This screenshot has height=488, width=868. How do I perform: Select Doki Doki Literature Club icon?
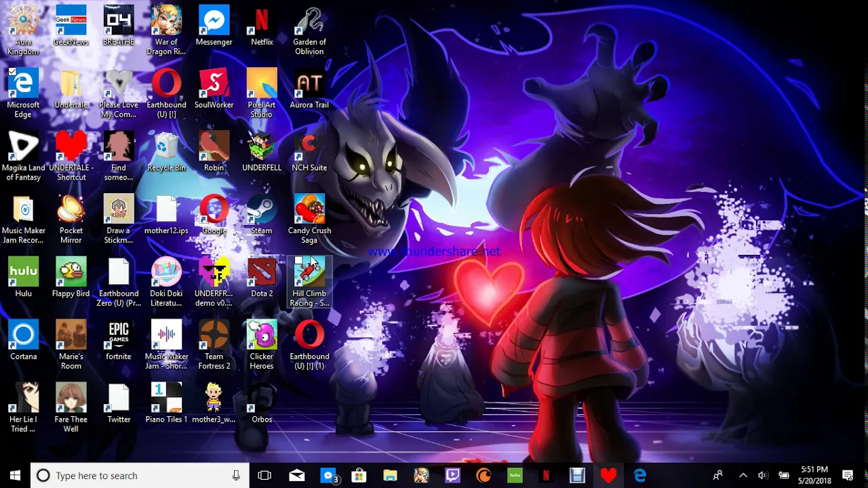[x=166, y=282]
